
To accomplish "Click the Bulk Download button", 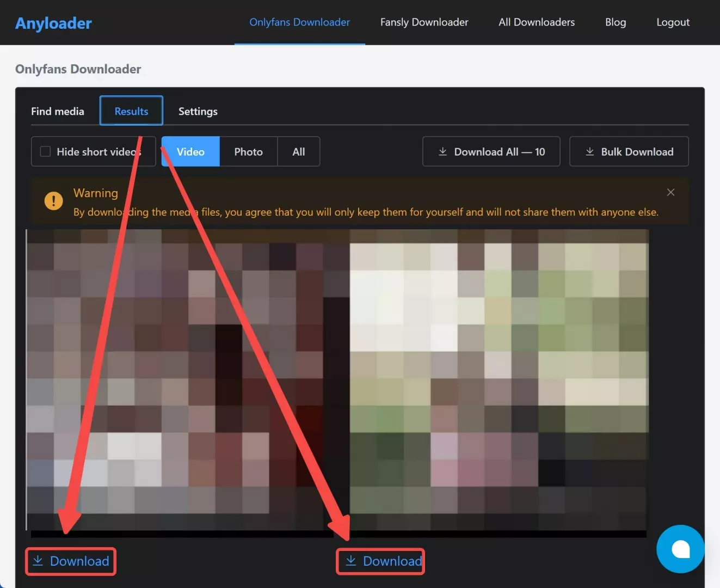I will pos(629,151).
